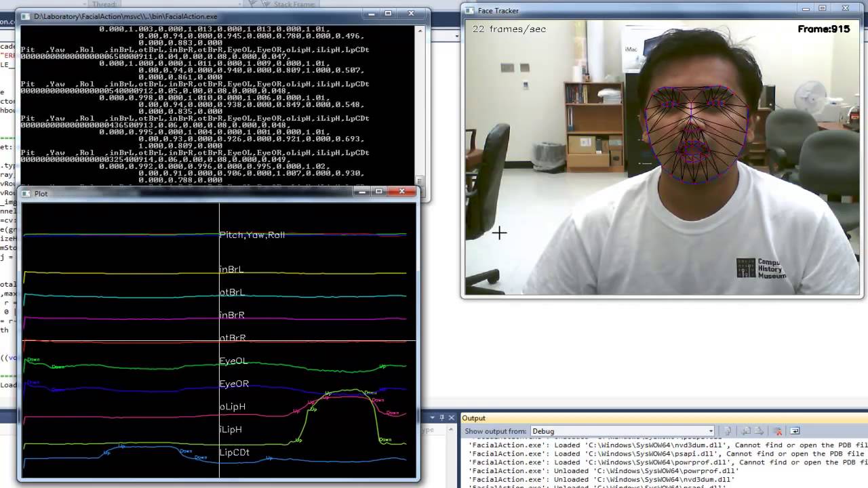
Task: Close the Face Tracker window
Action: [846, 9]
